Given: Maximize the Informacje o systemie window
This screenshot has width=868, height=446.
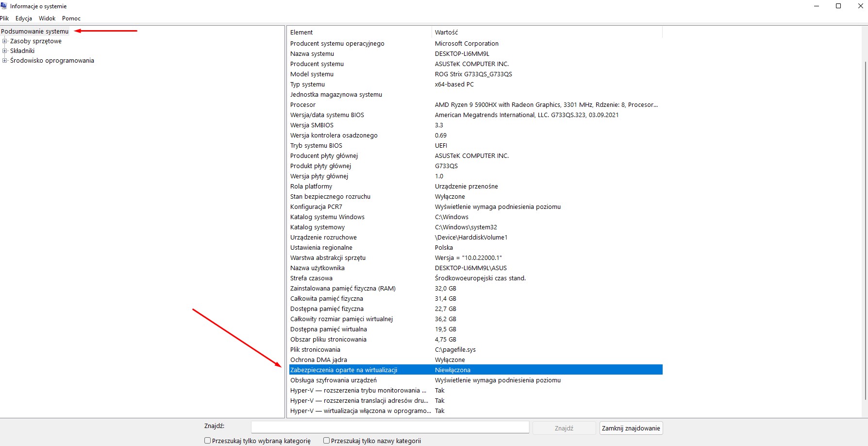Looking at the screenshot, I should click(x=838, y=6).
